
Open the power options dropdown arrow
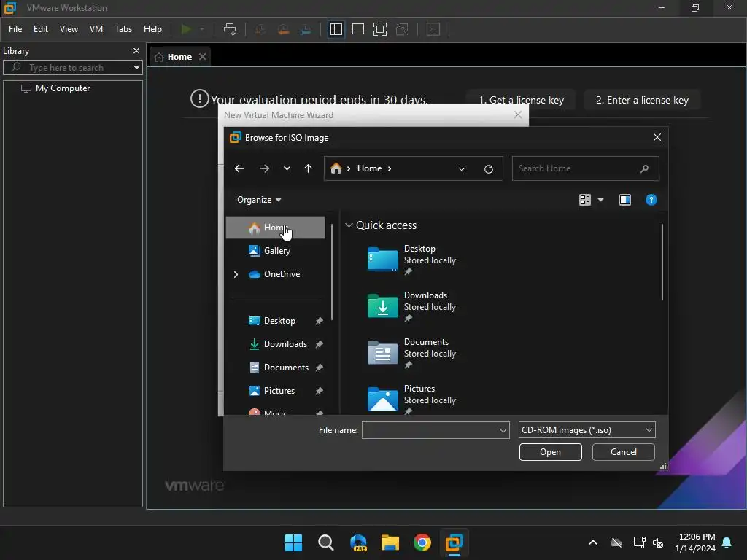[202, 29]
